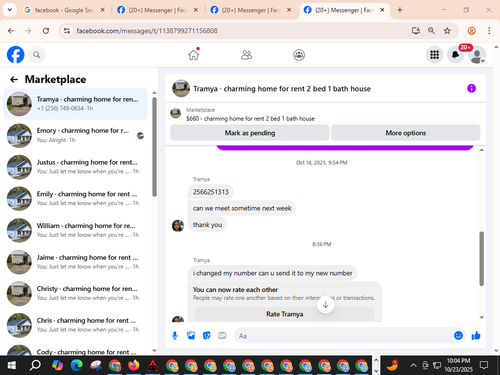
Task: Reload the page with the refresh icon
Action: (46, 31)
